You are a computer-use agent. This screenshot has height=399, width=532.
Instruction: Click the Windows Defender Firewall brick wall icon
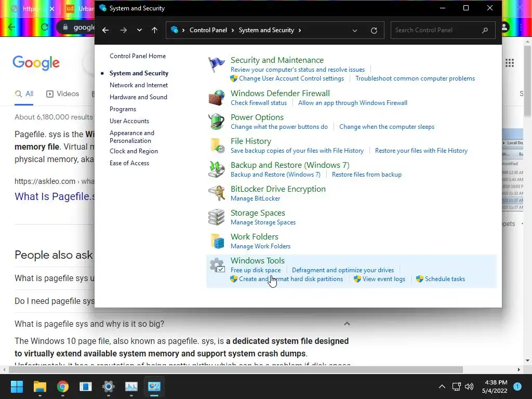point(217,98)
